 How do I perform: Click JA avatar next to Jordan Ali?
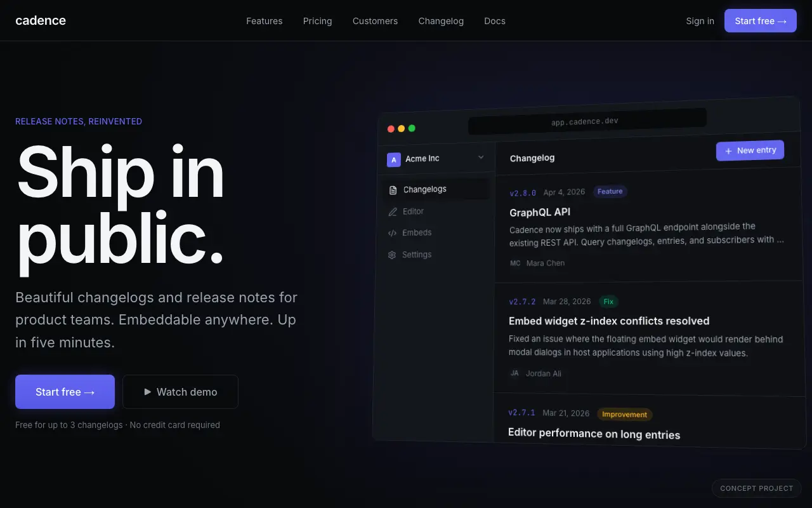click(514, 373)
